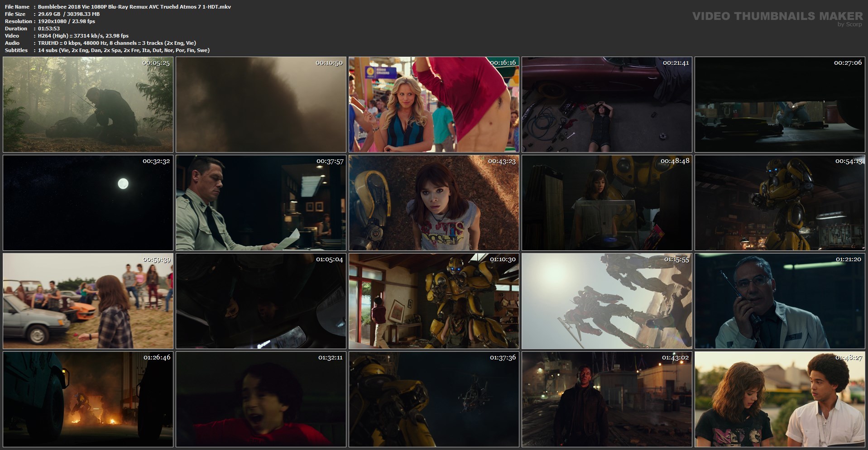Image resolution: width=868 pixels, height=450 pixels.
Task: Click the audio line starting with TRUEHD
Action: tap(117, 43)
